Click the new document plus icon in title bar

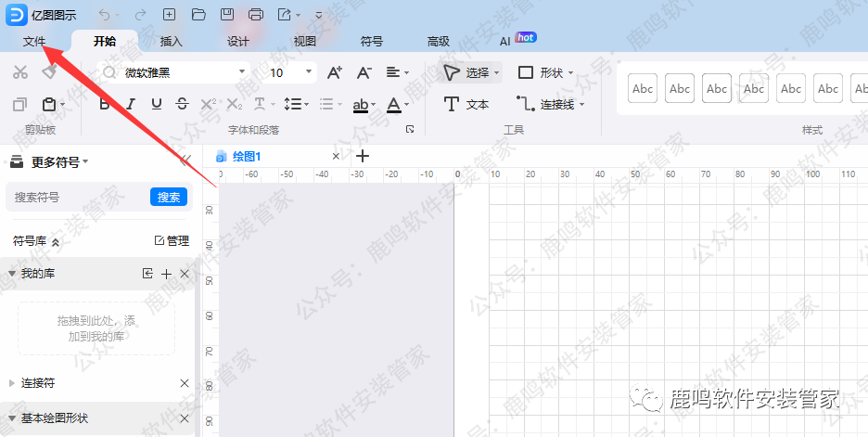click(168, 14)
